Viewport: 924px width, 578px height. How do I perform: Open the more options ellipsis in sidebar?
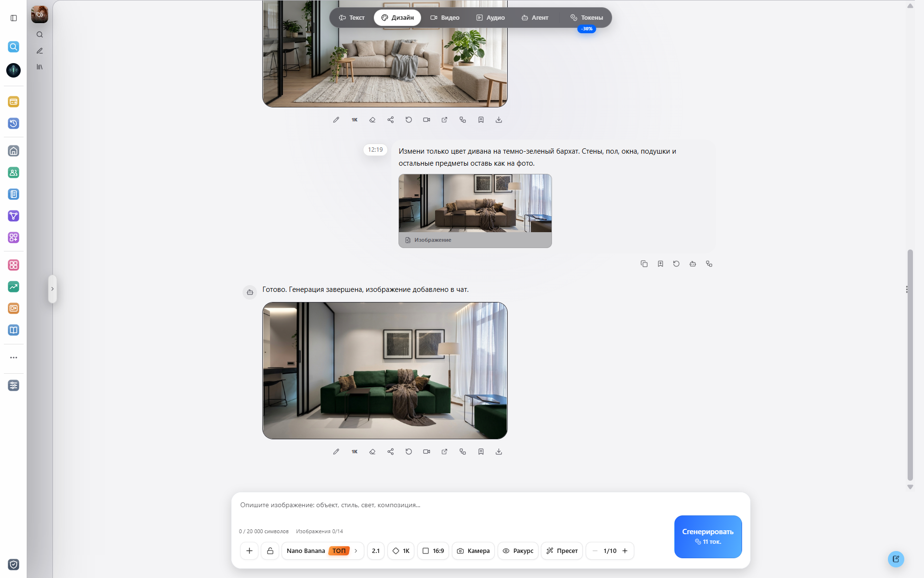coord(13,357)
